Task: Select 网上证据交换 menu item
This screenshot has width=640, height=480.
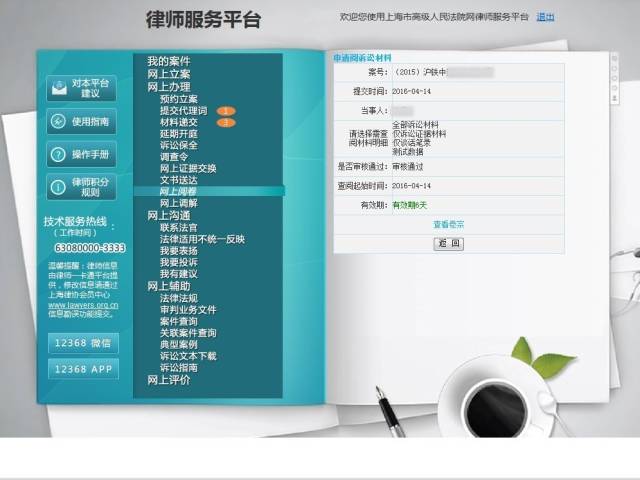Action: (187, 168)
